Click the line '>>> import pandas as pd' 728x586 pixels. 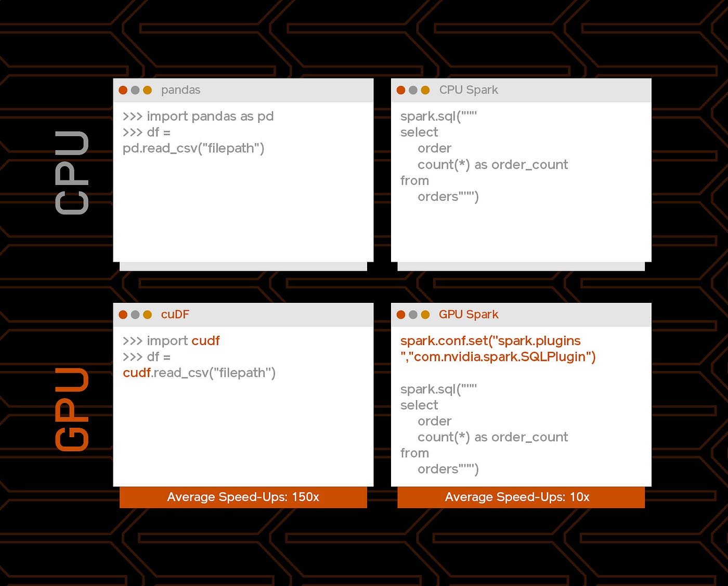tap(198, 117)
